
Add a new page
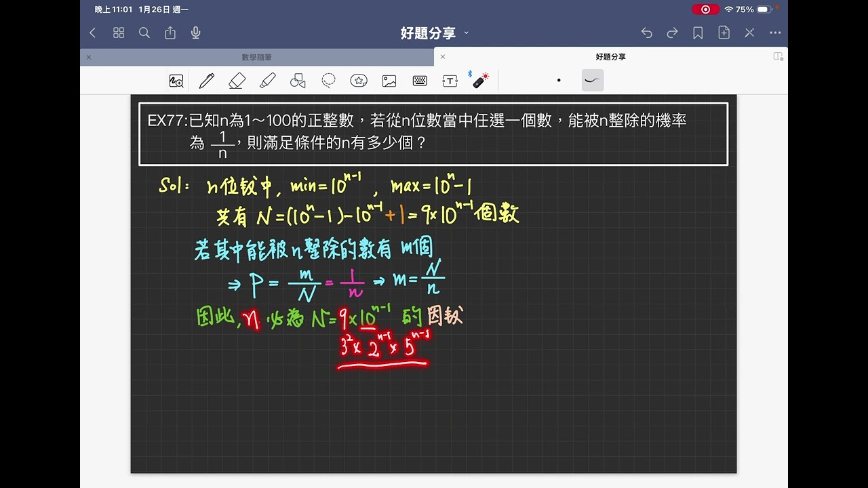coord(724,33)
